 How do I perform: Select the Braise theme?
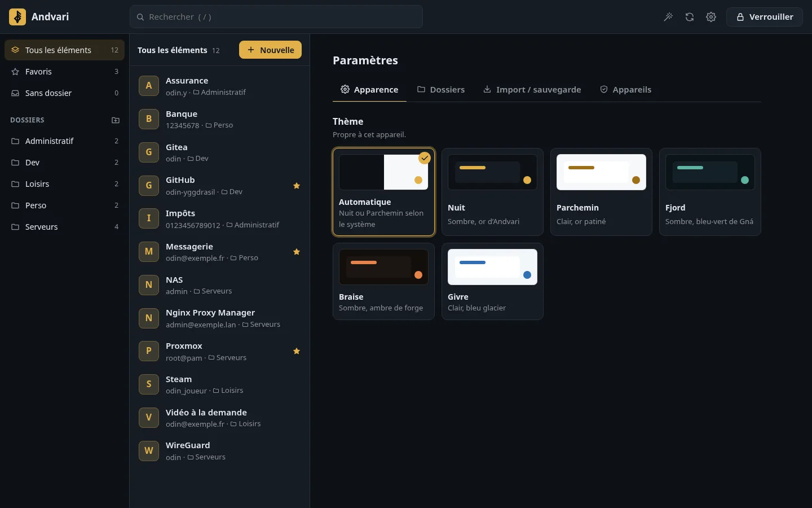coord(383,281)
